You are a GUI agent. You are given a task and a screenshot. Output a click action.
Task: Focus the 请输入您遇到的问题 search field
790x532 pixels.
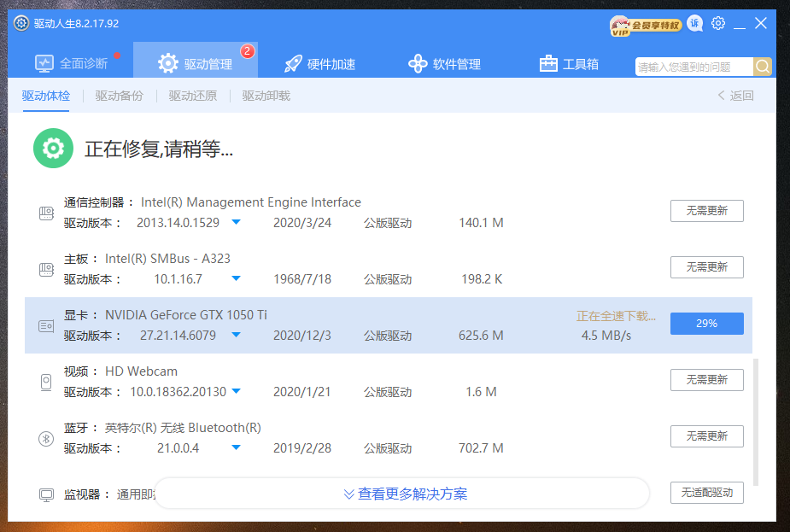694,67
